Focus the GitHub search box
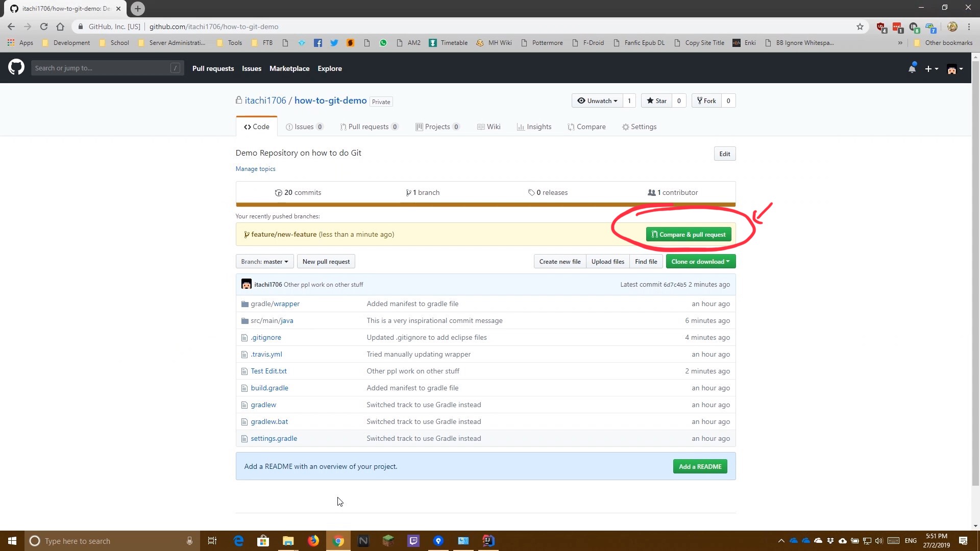Image resolution: width=980 pixels, height=551 pixels. (107, 68)
